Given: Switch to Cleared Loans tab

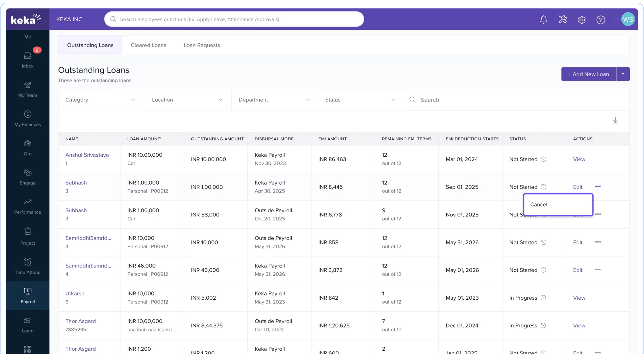Looking at the screenshot, I should click(x=149, y=45).
